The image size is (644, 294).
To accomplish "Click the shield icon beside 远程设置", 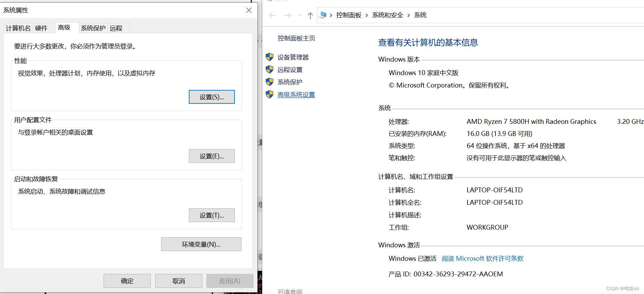I will 270,70.
